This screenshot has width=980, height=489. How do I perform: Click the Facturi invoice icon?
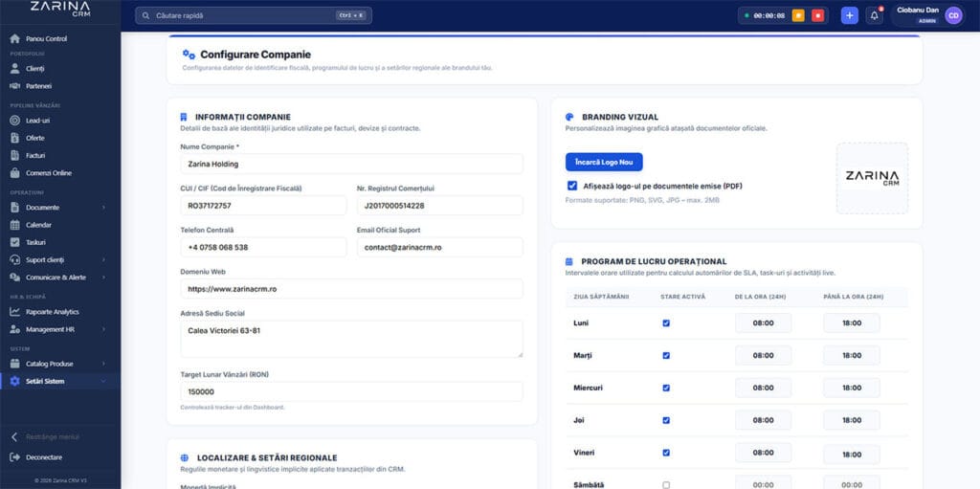tap(15, 156)
